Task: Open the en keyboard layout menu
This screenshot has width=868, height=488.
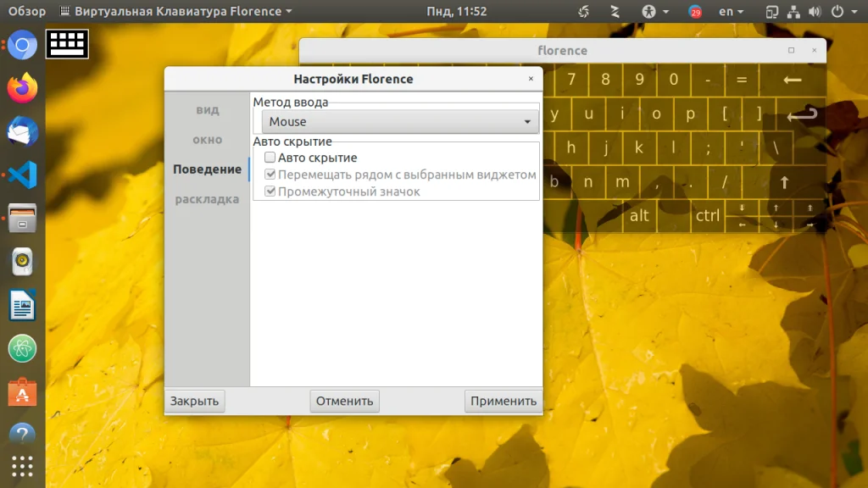Action: pos(731,11)
